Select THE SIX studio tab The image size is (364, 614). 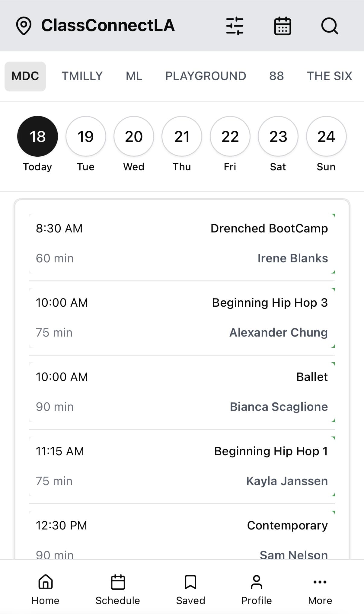click(329, 76)
